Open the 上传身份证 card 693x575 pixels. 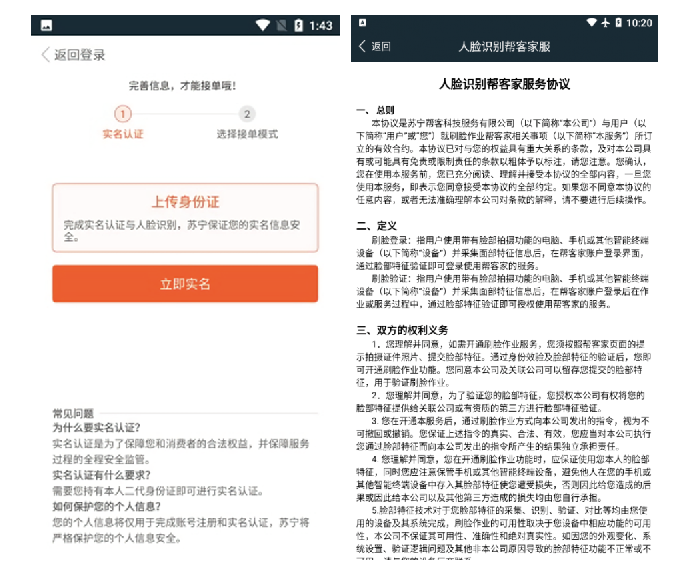click(x=185, y=218)
